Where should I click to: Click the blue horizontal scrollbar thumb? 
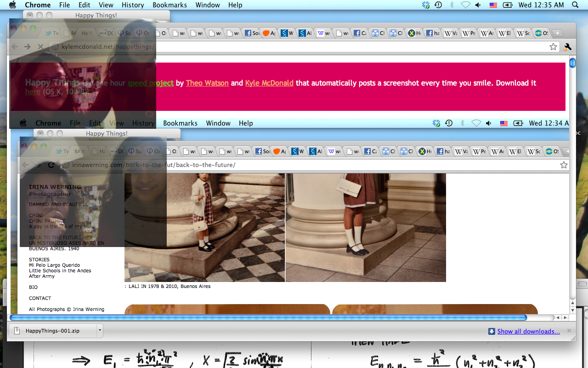coord(268,317)
